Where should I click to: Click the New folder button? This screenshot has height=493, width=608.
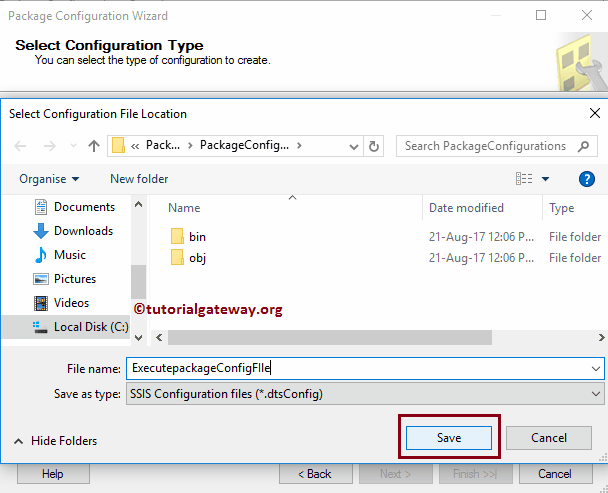click(139, 179)
